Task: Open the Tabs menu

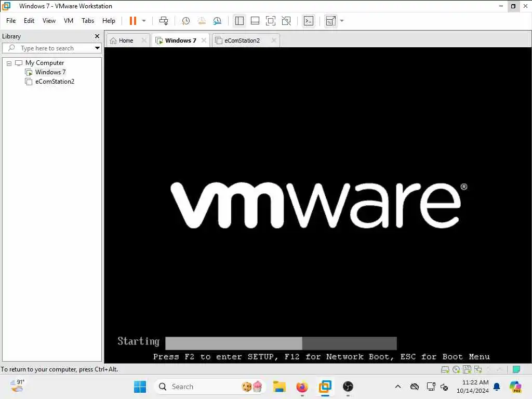Action: [88, 21]
